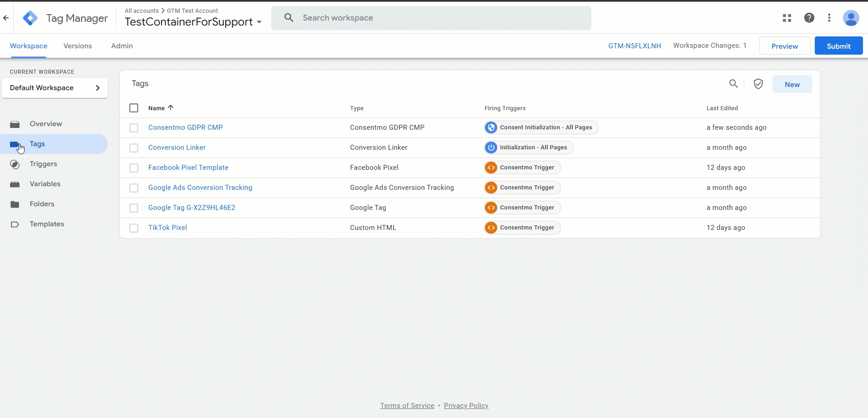The width and height of the screenshot is (868, 418).
Task: Switch to the Admin tab
Action: [x=122, y=46]
